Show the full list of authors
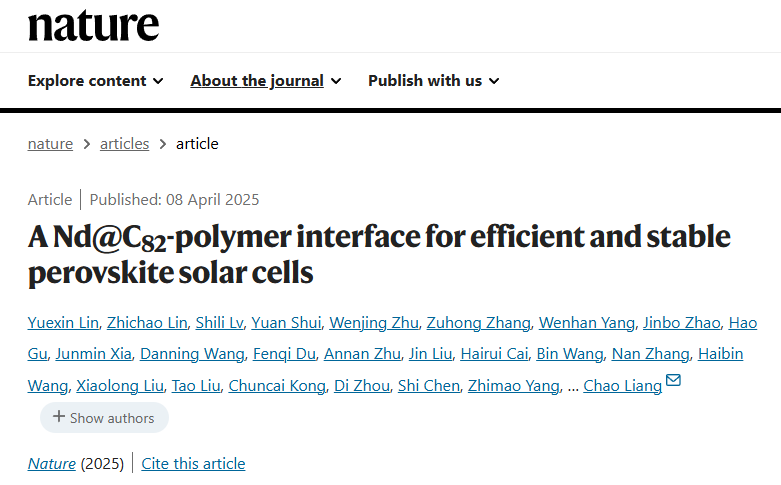 pyautogui.click(x=104, y=417)
